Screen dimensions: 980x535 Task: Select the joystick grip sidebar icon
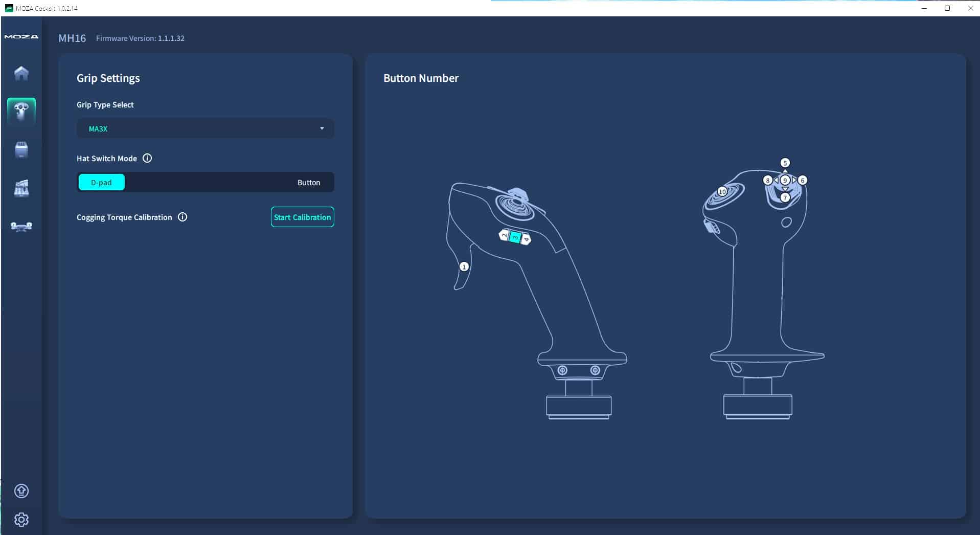click(x=21, y=111)
